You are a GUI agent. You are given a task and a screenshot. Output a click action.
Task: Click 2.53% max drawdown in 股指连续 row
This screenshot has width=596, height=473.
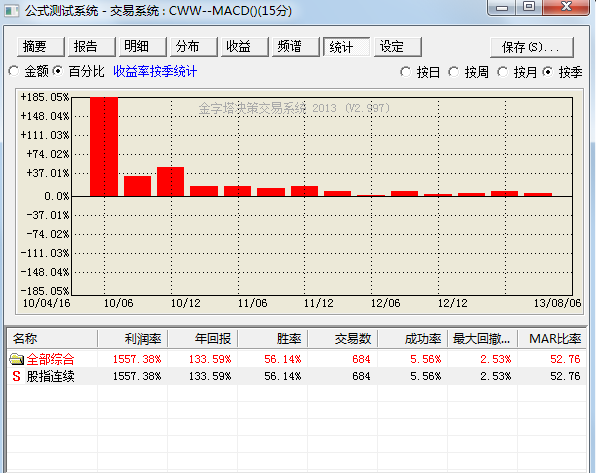pos(496,376)
